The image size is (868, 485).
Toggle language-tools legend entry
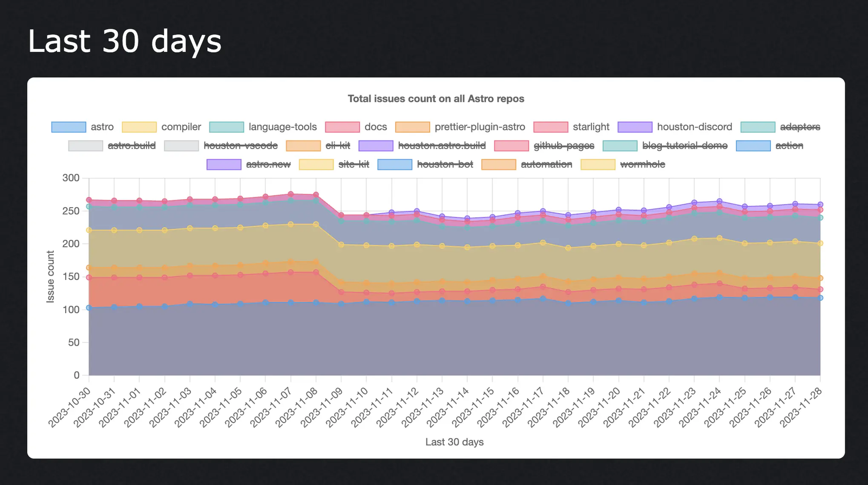click(227, 127)
